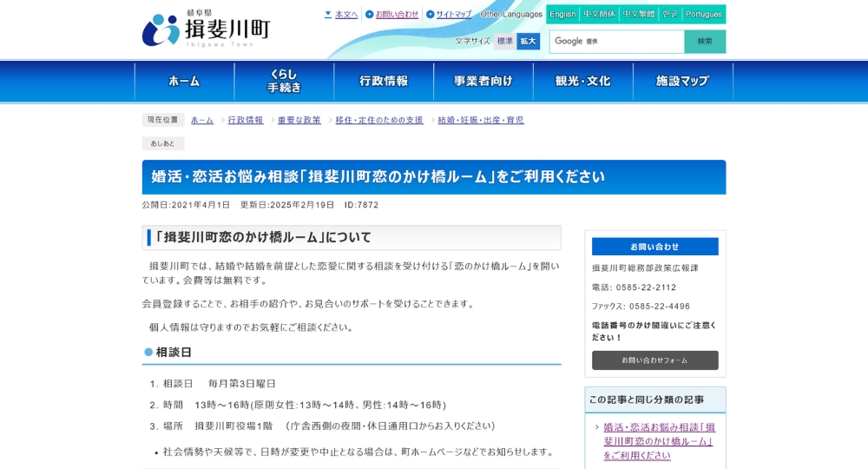
Task: Switch language to 中文繁體
Action: tap(638, 15)
